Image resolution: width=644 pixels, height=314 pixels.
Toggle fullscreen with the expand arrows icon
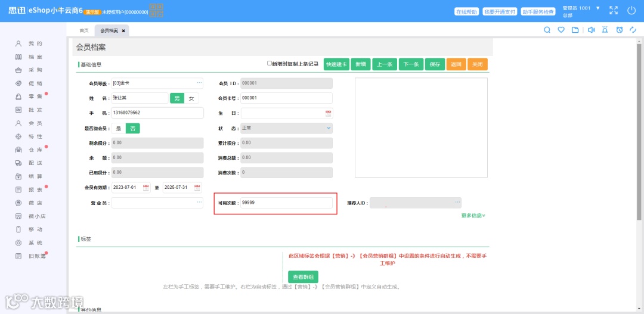pos(614,11)
